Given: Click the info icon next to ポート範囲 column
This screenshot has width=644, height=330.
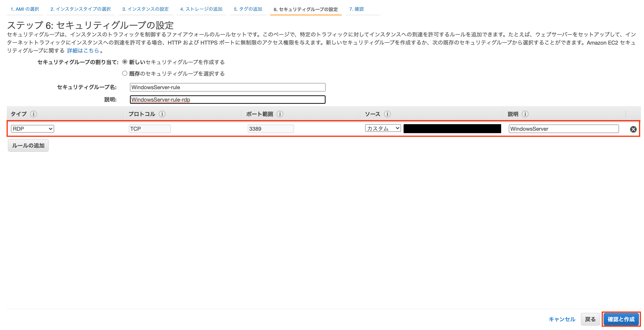Looking at the screenshot, I should tap(280, 114).
